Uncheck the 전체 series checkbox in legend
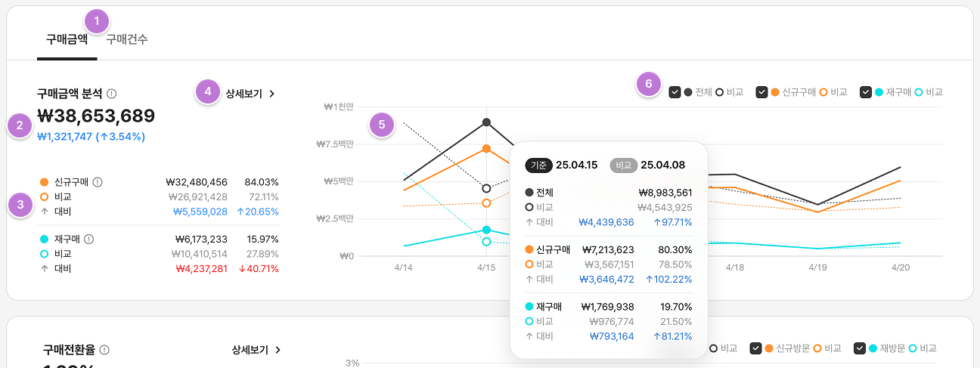Viewport: 980px width, 368px height. click(675, 92)
